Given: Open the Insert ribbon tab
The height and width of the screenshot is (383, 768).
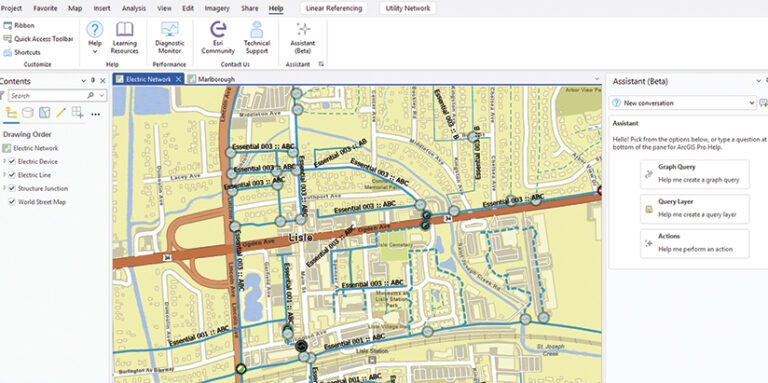Looking at the screenshot, I should pyautogui.click(x=102, y=8).
